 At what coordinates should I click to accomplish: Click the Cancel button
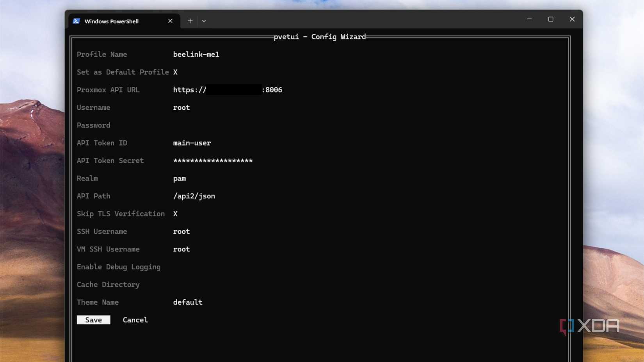(135, 320)
